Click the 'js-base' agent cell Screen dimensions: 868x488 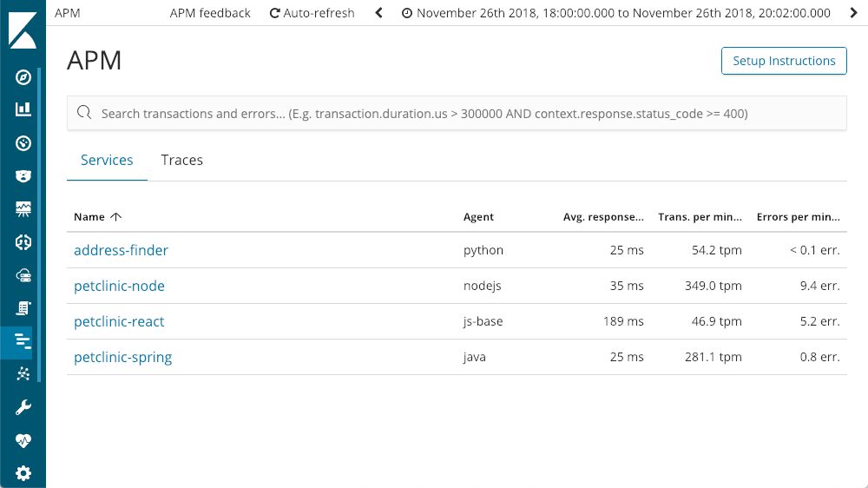pos(483,321)
